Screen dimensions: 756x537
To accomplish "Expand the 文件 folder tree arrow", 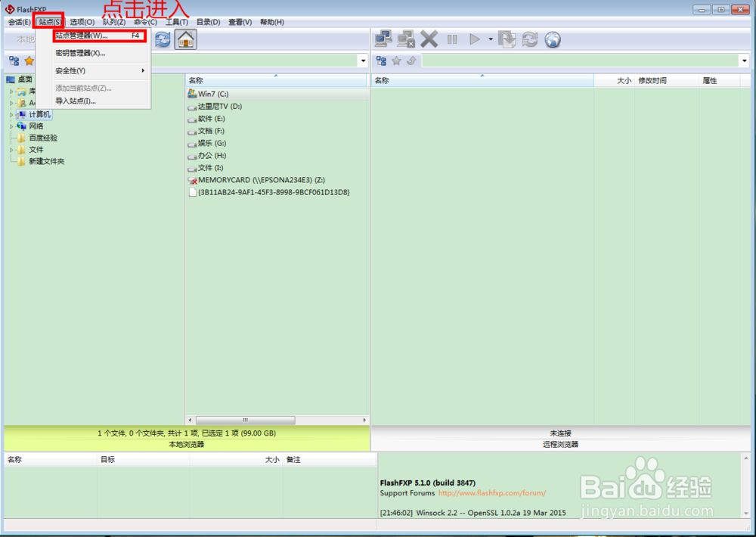I will [x=11, y=150].
